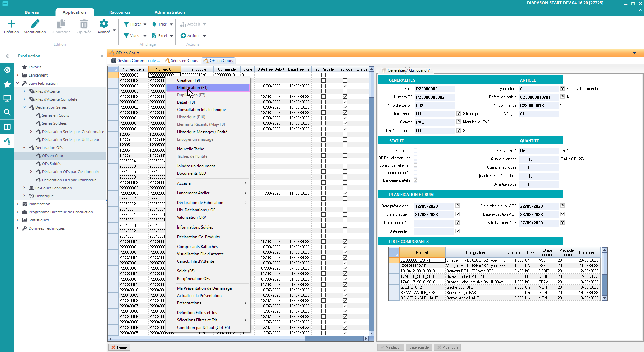The image size is (644, 352).
Task: Click the monitor icon in left sidebar
Action: tap(7, 98)
